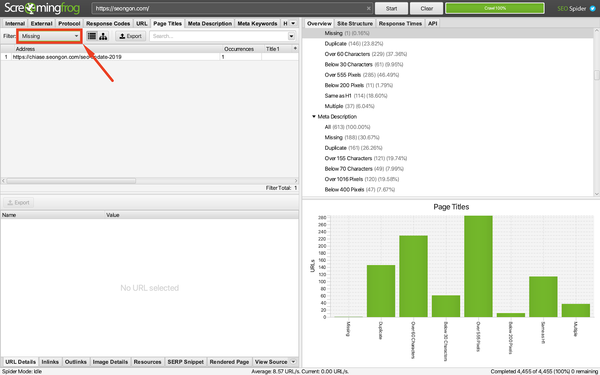Select the Page Titles tab

[x=168, y=23]
